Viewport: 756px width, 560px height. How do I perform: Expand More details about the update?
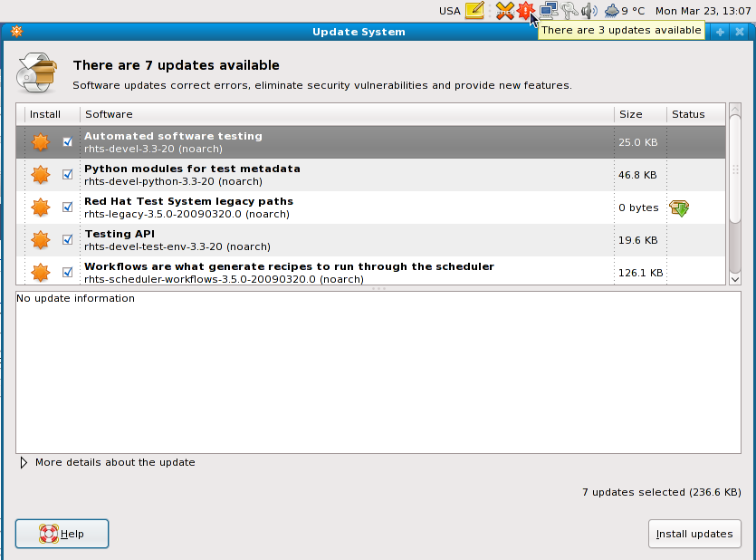[x=24, y=462]
